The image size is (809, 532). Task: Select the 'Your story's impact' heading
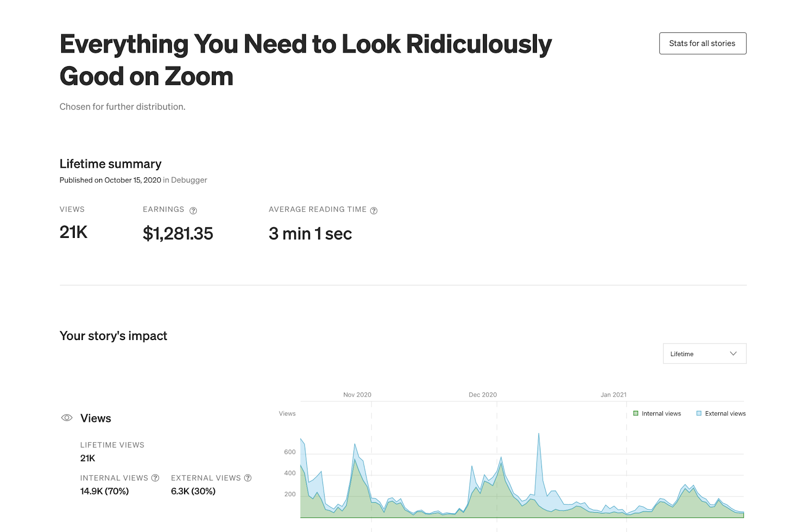113,336
